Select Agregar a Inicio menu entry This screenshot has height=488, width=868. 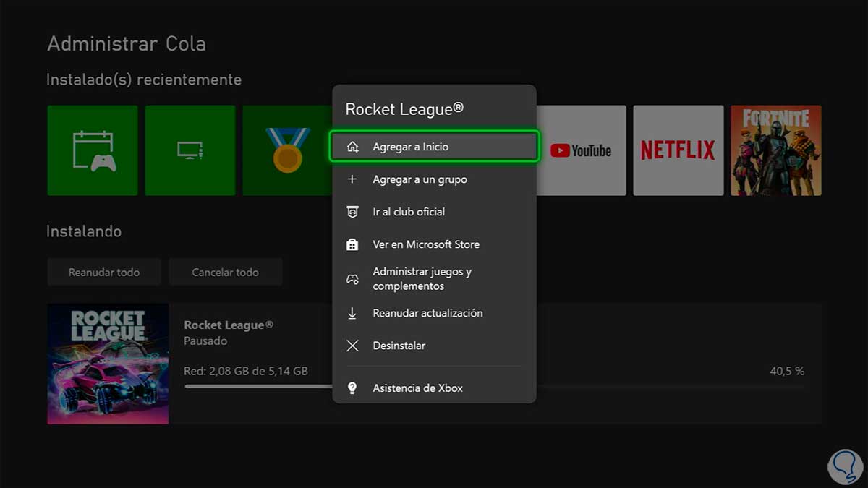pyautogui.click(x=434, y=147)
